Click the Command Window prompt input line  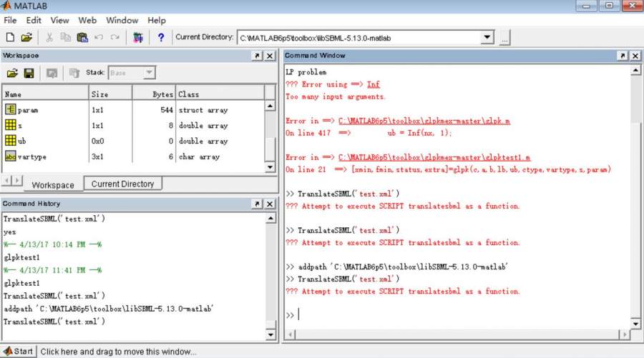(457, 314)
